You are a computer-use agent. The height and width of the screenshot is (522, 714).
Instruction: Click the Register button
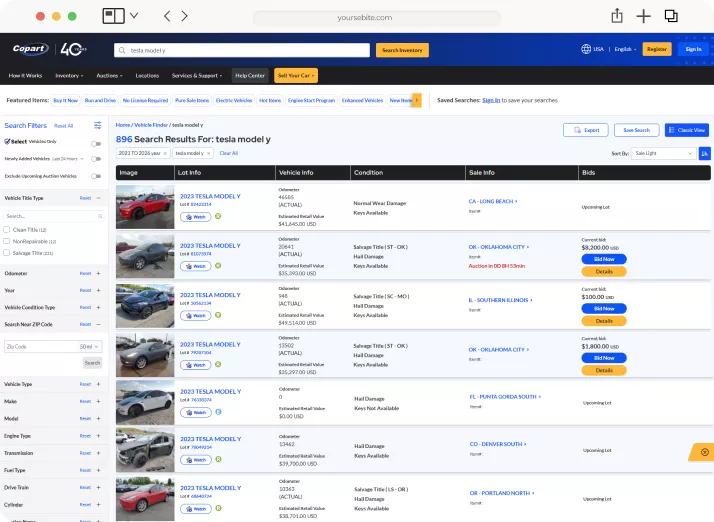pyautogui.click(x=657, y=49)
